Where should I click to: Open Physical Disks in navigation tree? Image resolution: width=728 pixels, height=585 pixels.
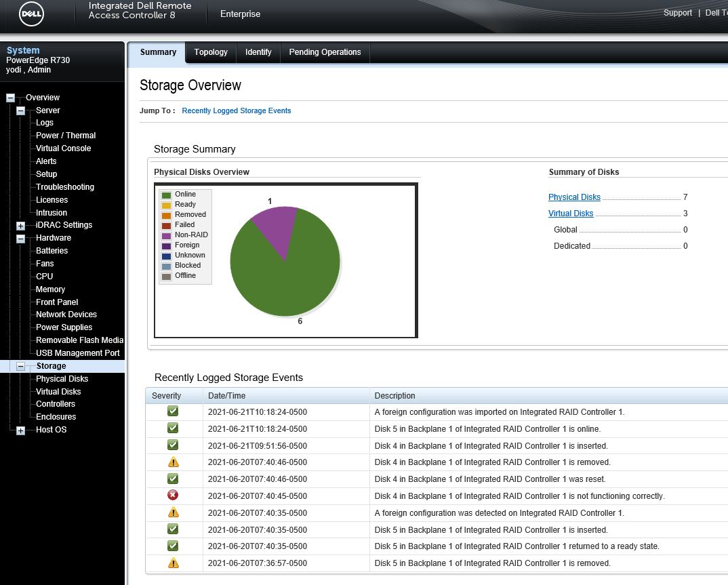tap(62, 379)
